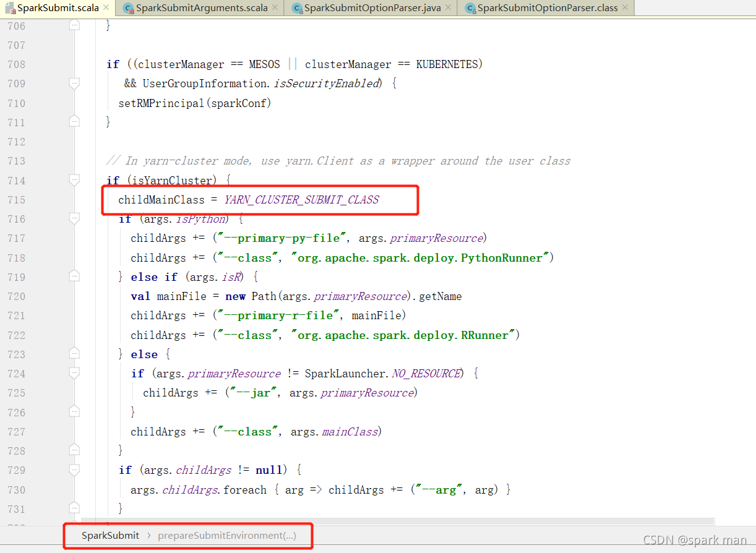Image resolution: width=756 pixels, height=553 pixels.
Task: Click childMainClass variable on line 715
Action: (x=161, y=200)
